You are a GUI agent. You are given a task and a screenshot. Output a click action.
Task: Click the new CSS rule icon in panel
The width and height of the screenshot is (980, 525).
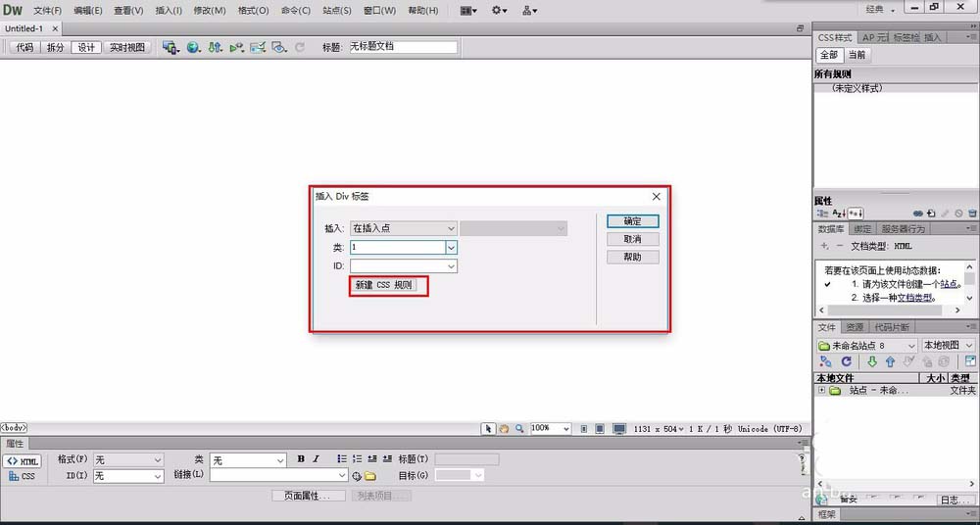coord(931,214)
